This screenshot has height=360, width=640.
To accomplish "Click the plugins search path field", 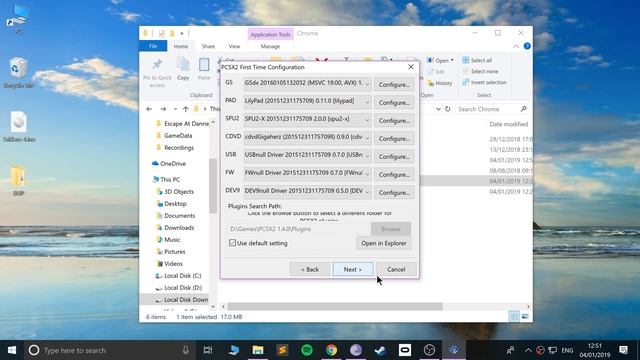I will click(x=299, y=229).
